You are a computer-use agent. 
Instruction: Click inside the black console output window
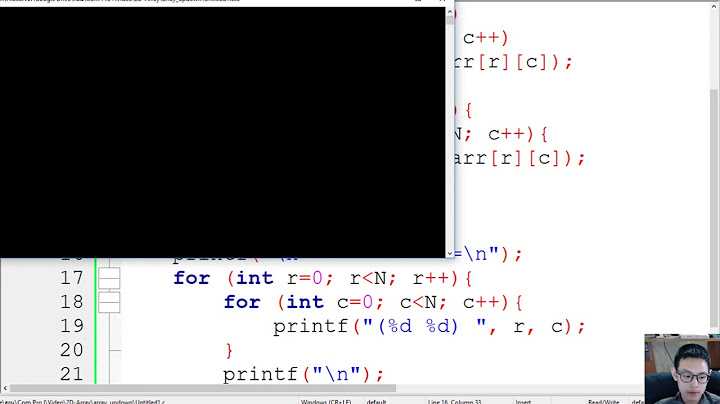[x=222, y=132]
